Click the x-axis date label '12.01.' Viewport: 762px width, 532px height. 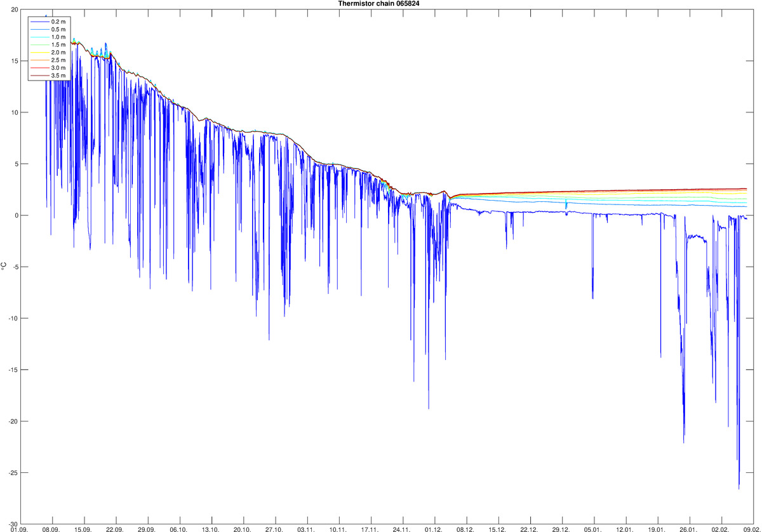625,529
